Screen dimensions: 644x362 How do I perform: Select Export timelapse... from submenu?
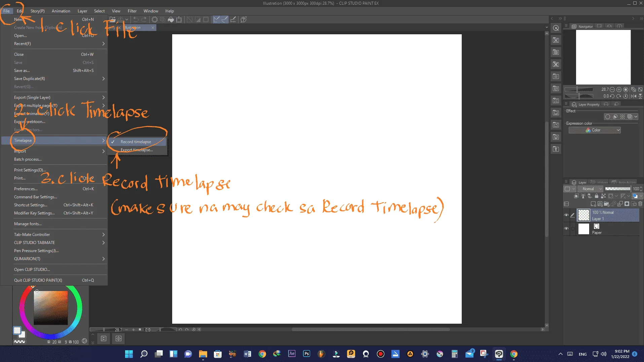(x=137, y=150)
